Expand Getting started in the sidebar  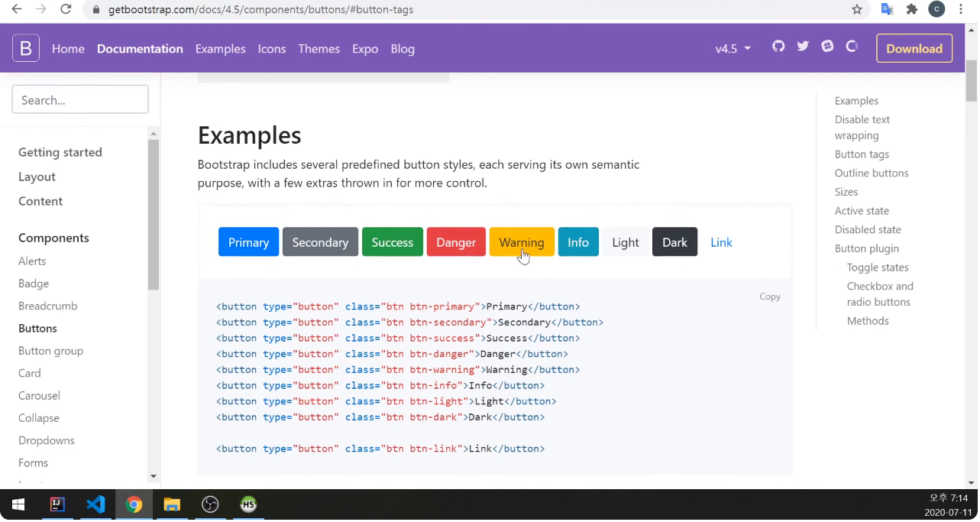click(60, 152)
